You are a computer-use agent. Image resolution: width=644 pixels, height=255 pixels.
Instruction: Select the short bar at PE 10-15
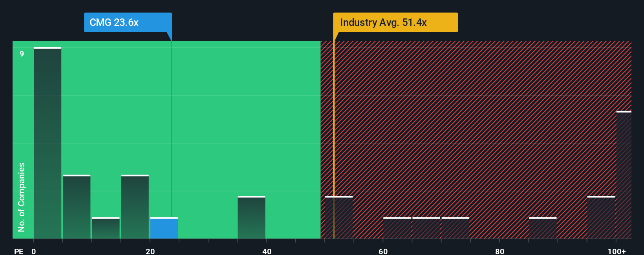[x=106, y=228]
